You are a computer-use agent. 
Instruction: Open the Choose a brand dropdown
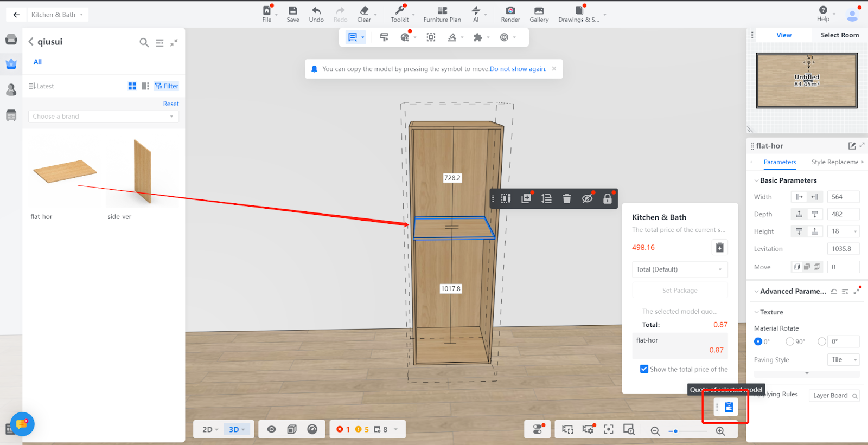click(103, 117)
